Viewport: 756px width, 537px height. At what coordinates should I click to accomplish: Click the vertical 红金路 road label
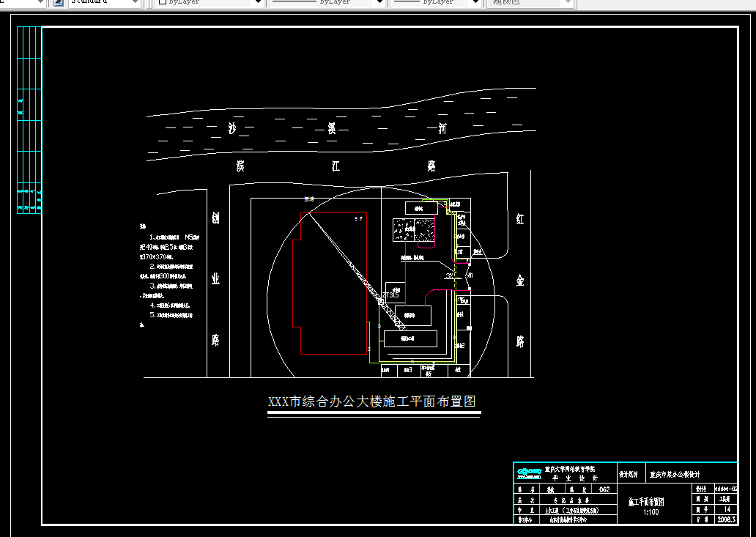pos(519,278)
